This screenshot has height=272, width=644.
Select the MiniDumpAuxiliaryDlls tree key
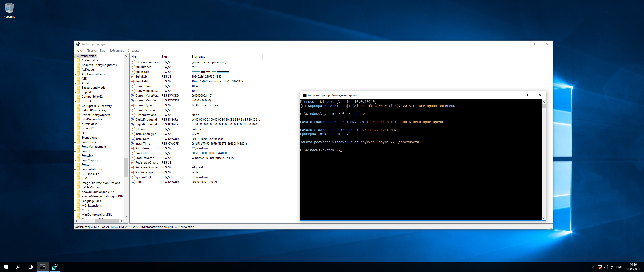click(x=97, y=215)
